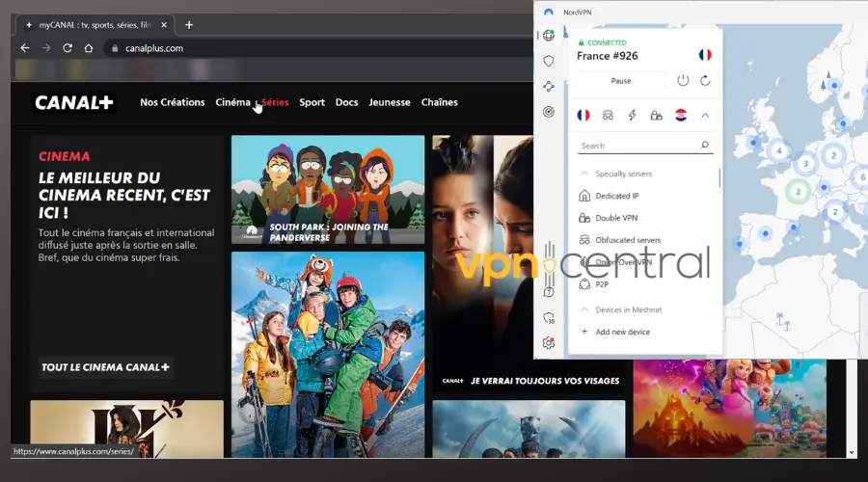
Task: Click the browser home icon
Action: [88, 48]
